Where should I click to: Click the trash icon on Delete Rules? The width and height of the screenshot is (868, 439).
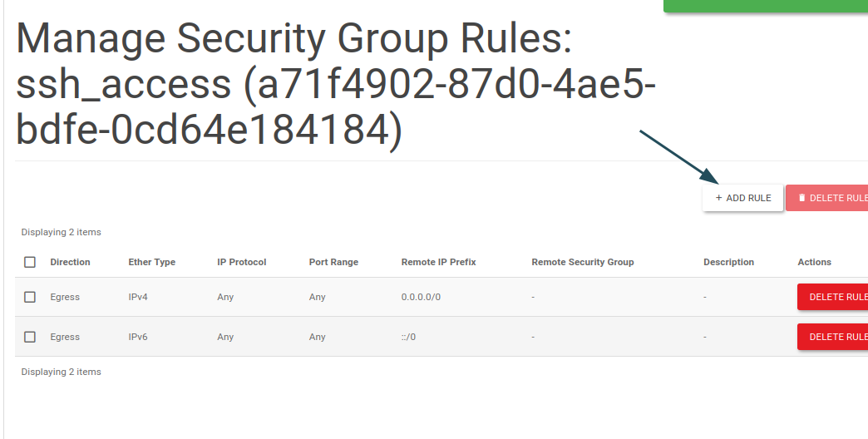tap(801, 198)
